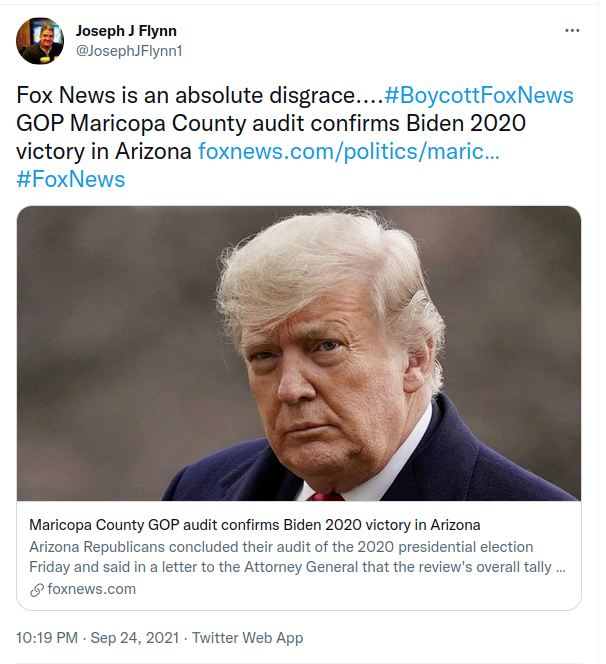606x664 pixels.
Task: Follow the #BoycottFoxNews hashtag
Action: coord(479,95)
